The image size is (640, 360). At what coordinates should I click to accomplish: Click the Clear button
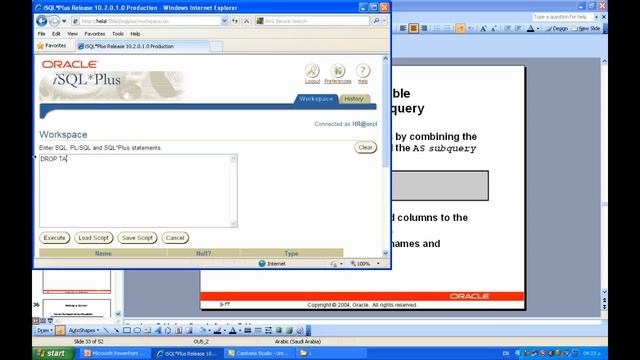[x=365, y=147]
